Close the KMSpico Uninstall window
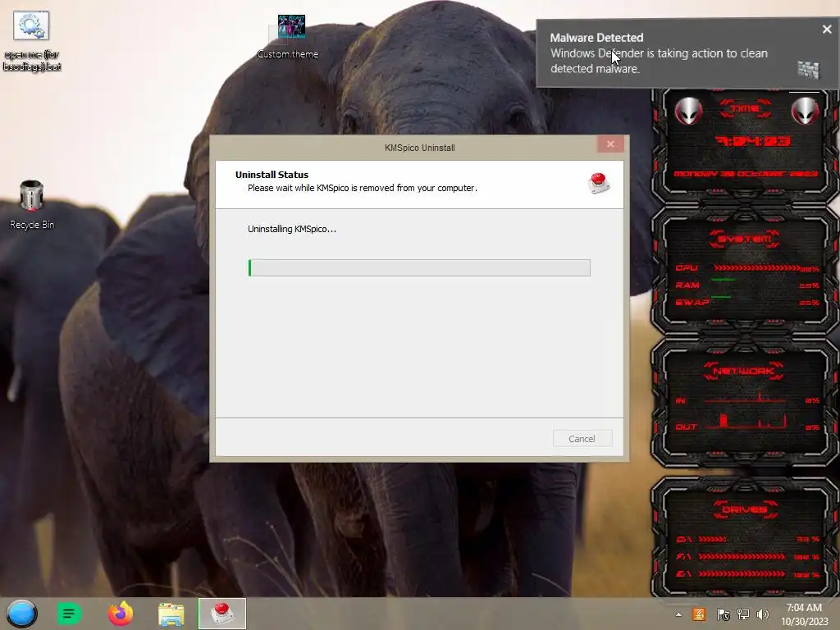 610,144
